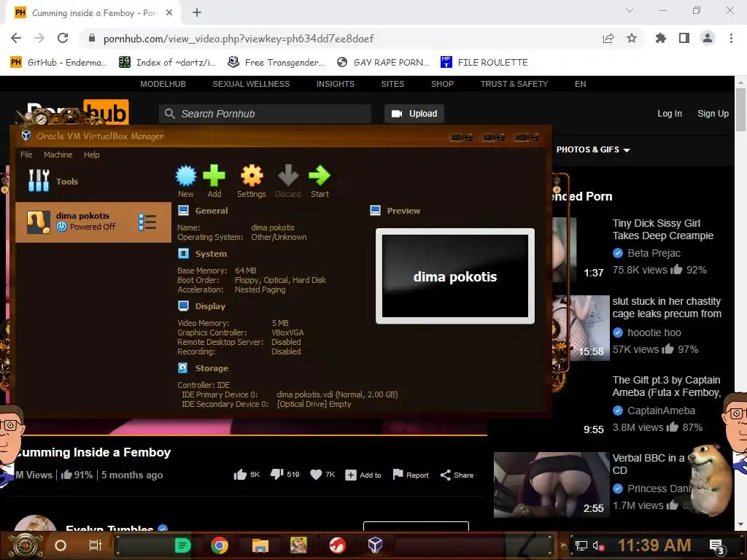Viewport: 747px width, 560px height.
Task: Toggle the Chrome side panel icon
Action: pos(684,38)
